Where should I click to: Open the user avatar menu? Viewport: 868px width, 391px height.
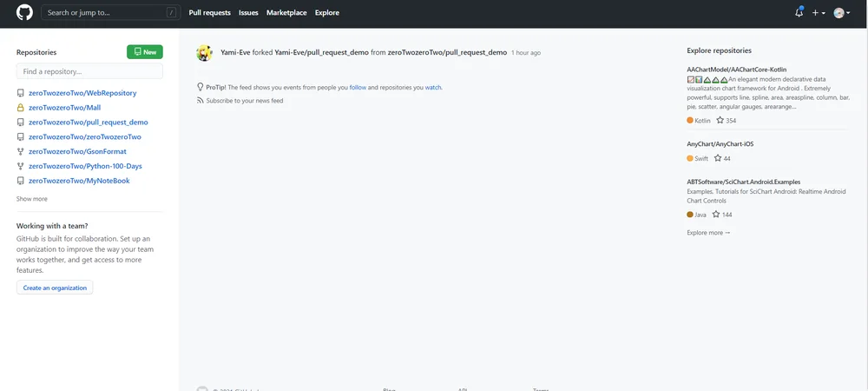pyautogui.click(x=842, y=13)
